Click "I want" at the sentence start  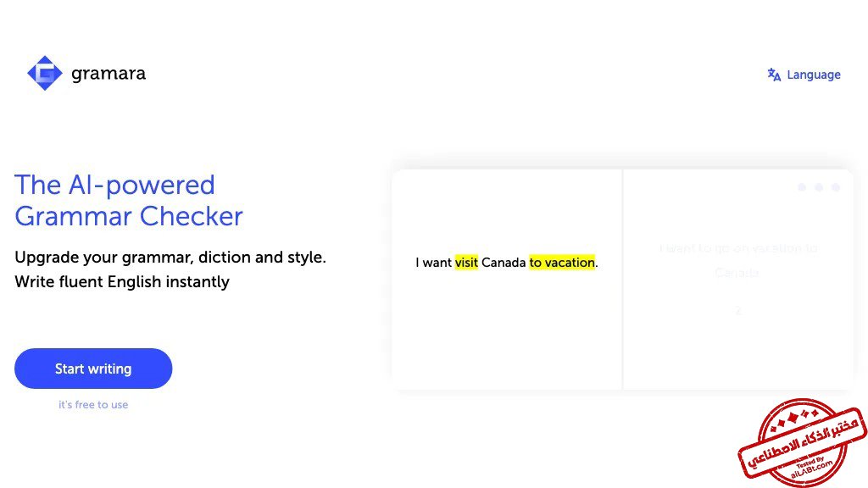point(433,263)
